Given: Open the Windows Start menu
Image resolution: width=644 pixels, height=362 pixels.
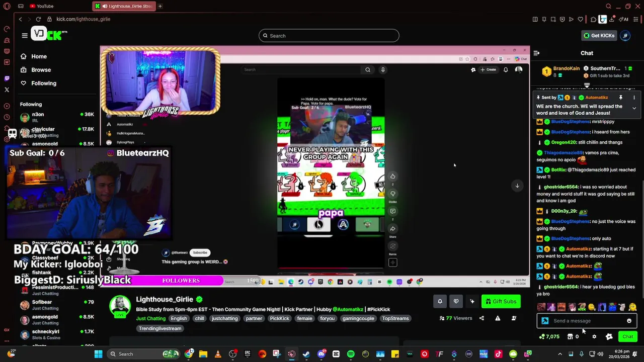Looking at the screenshot, I should (98, 354).
